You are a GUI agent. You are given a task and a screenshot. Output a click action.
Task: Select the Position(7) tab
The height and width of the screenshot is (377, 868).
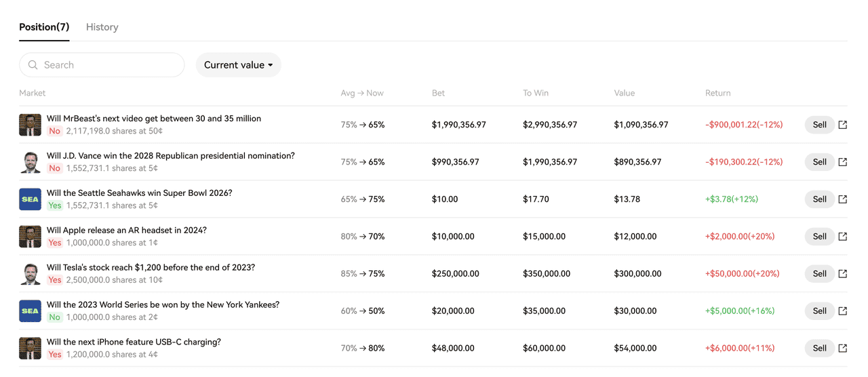coord(44,27)
